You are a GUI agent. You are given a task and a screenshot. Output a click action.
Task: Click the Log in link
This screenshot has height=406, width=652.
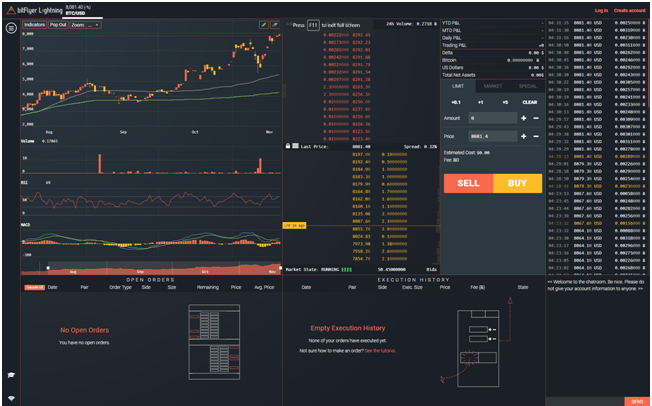coord(601,10)
